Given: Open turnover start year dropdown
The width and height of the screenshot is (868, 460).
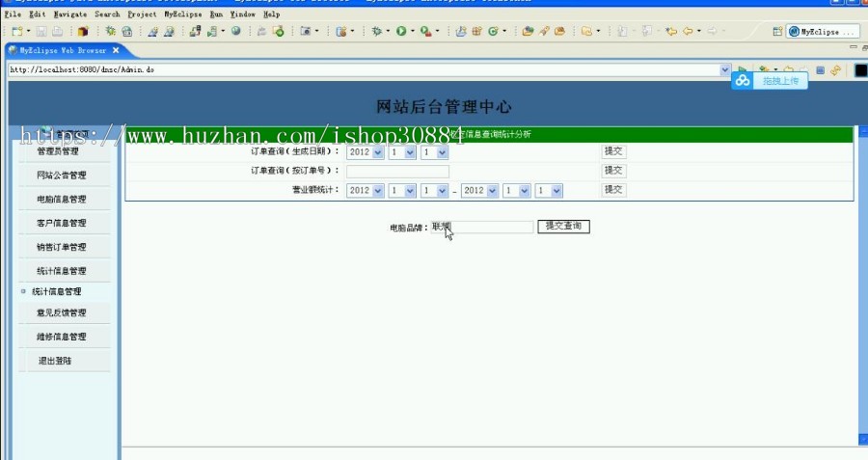Looking at the screenshot, I should point(378,190).
